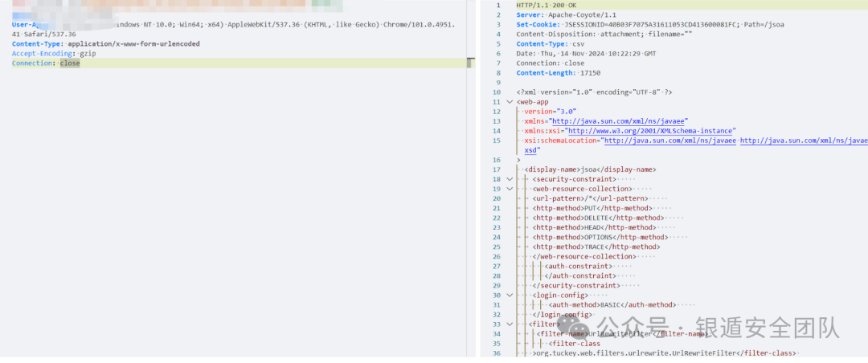Click the Set-Cookie JSESSIONID header line
The height and width of the screenshot is (363, 868).
(650, 24)
